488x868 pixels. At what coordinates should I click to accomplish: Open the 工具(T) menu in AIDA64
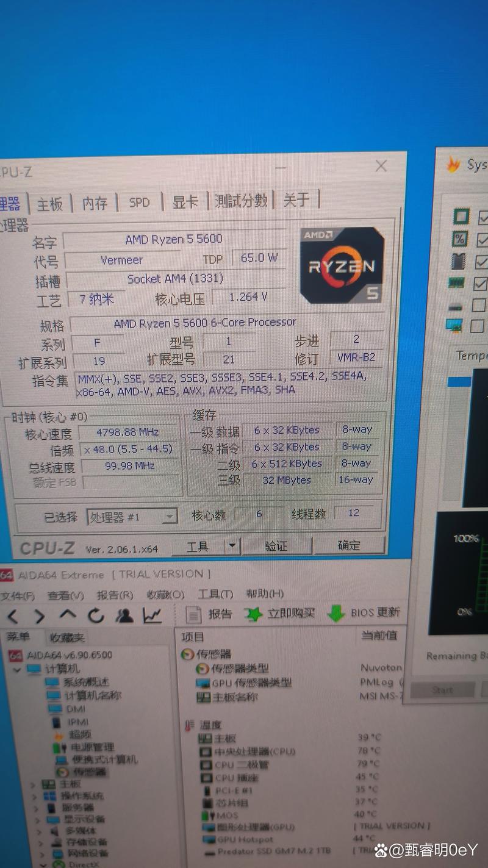[215, 593]
